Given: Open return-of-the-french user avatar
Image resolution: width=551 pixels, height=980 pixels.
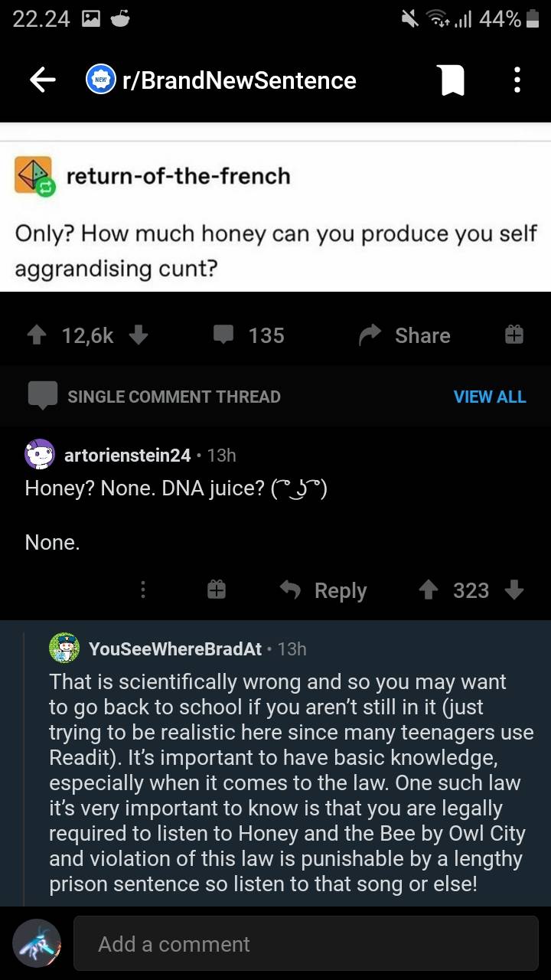Looking at the screenshot, I should pyautogui.click(x=34, y=176).
